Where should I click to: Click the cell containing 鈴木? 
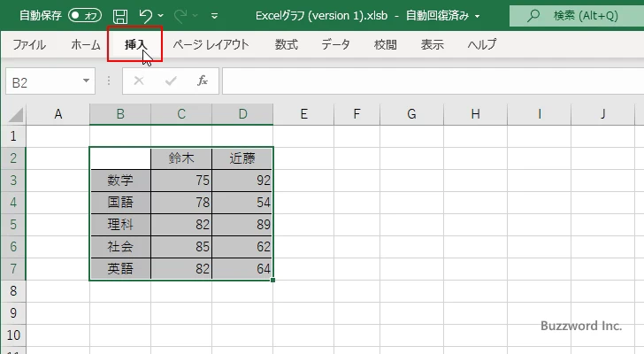click(x=181, y=158)
